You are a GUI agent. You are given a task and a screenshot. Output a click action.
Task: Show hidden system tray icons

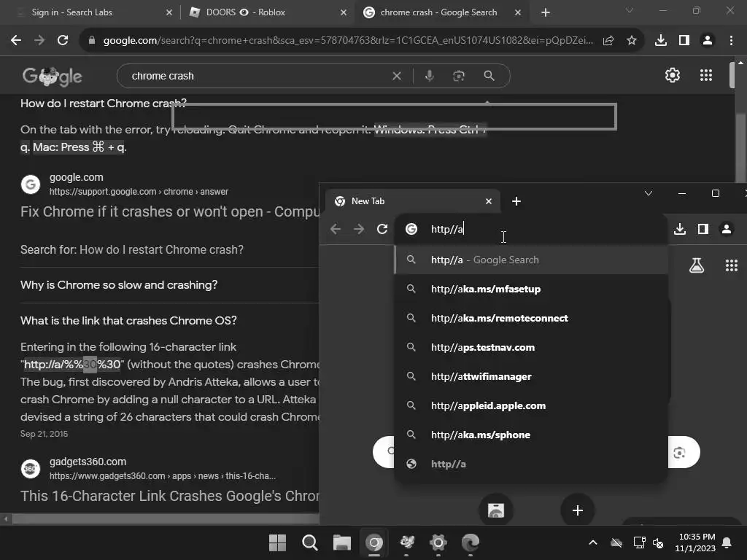[x=593, y=542]
